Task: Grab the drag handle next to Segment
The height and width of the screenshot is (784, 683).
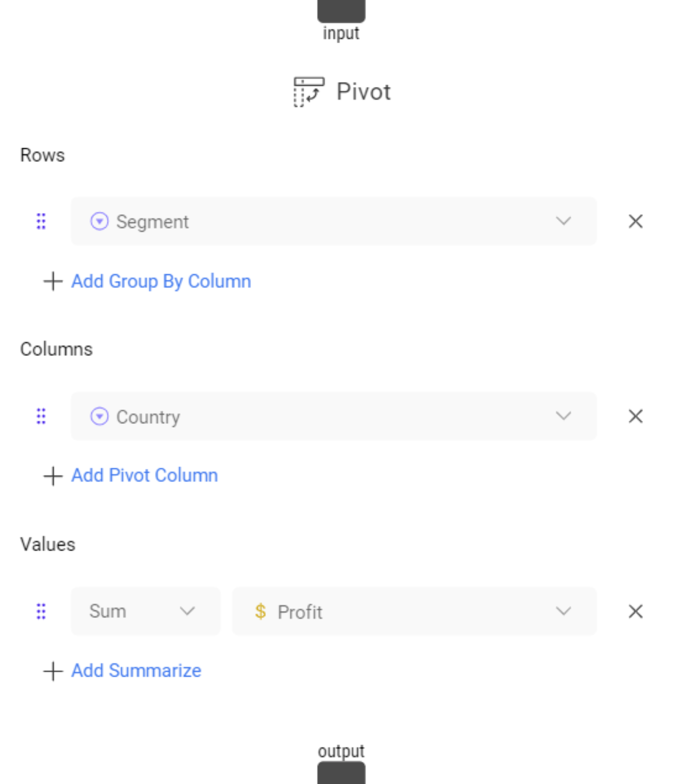Action: 40,221
